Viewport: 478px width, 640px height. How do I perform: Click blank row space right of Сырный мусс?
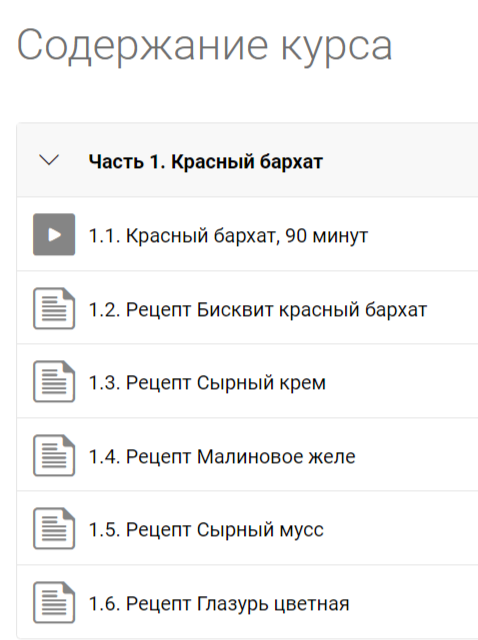402,529
